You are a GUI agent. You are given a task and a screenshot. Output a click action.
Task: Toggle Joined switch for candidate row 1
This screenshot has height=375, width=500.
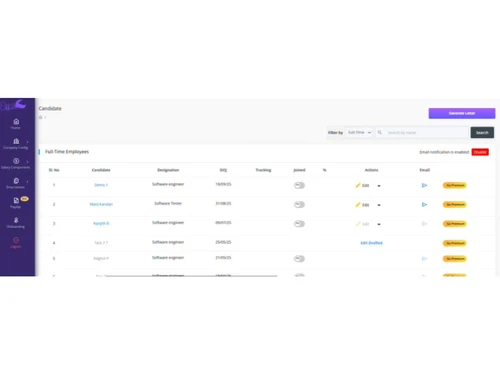click(299, 185)
